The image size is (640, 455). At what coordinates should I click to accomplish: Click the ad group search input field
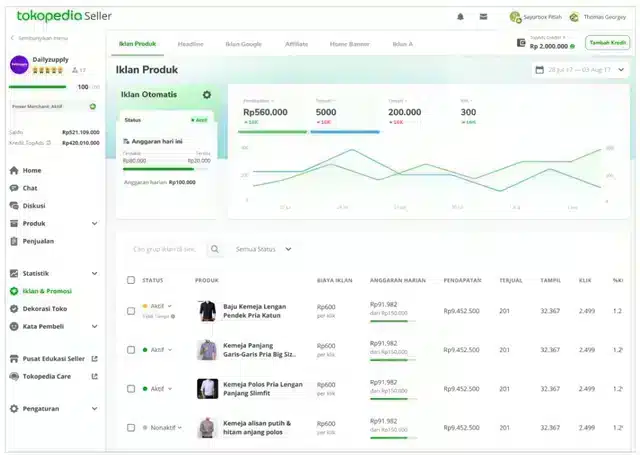tap(164, 249)
